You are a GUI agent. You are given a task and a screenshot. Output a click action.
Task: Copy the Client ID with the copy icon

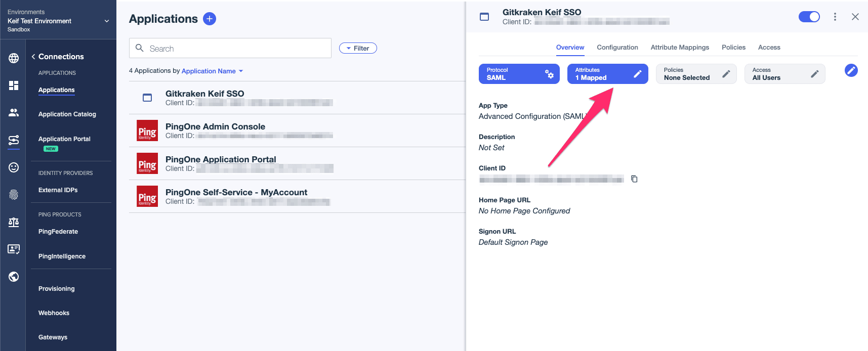[634, 179]
